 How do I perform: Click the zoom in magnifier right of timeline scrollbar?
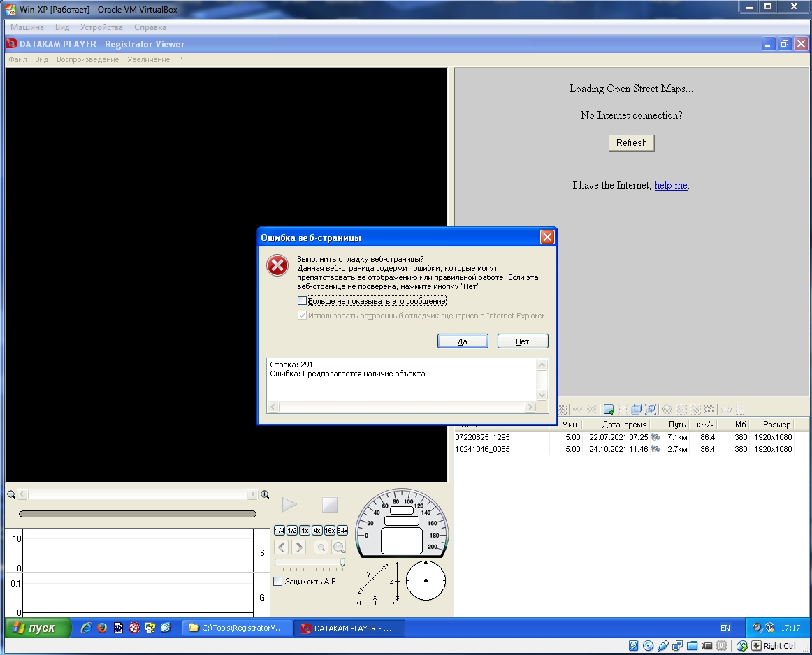265,494
